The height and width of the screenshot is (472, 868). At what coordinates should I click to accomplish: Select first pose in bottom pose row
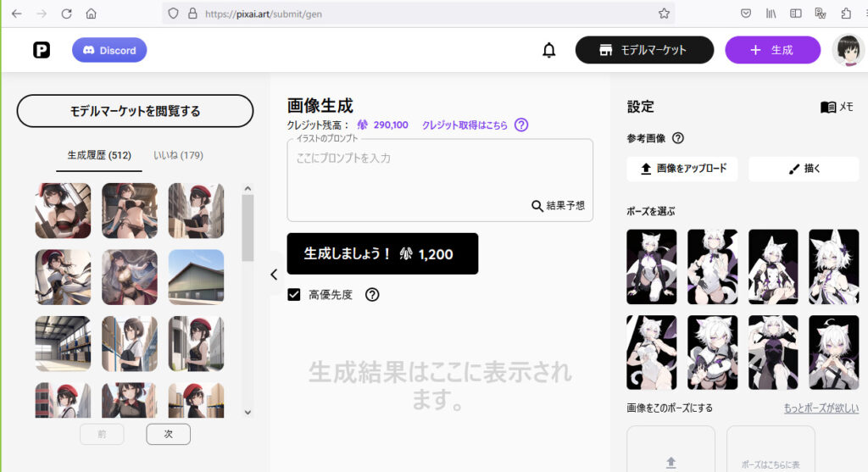click(652, 353)
